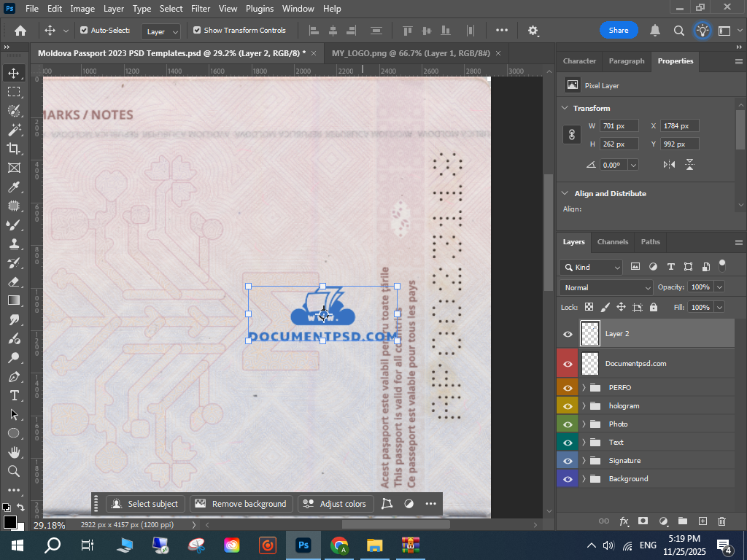Viewport: 747px width, 560px height.
Task: Click the foreground color swatch
Action: (9, 522)
